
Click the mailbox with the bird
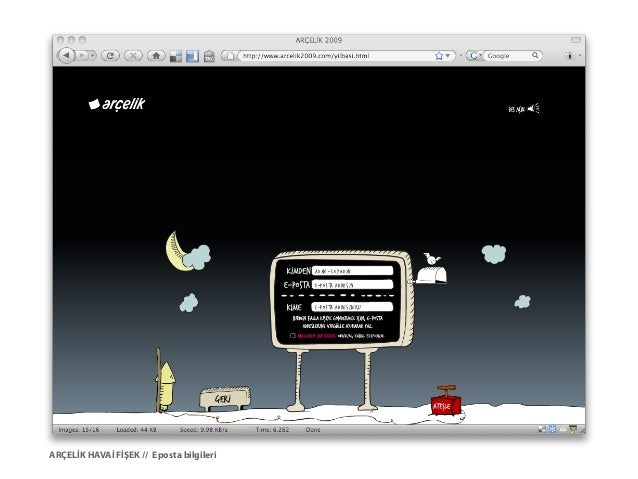pyautogui.click(x=431, y=271)
